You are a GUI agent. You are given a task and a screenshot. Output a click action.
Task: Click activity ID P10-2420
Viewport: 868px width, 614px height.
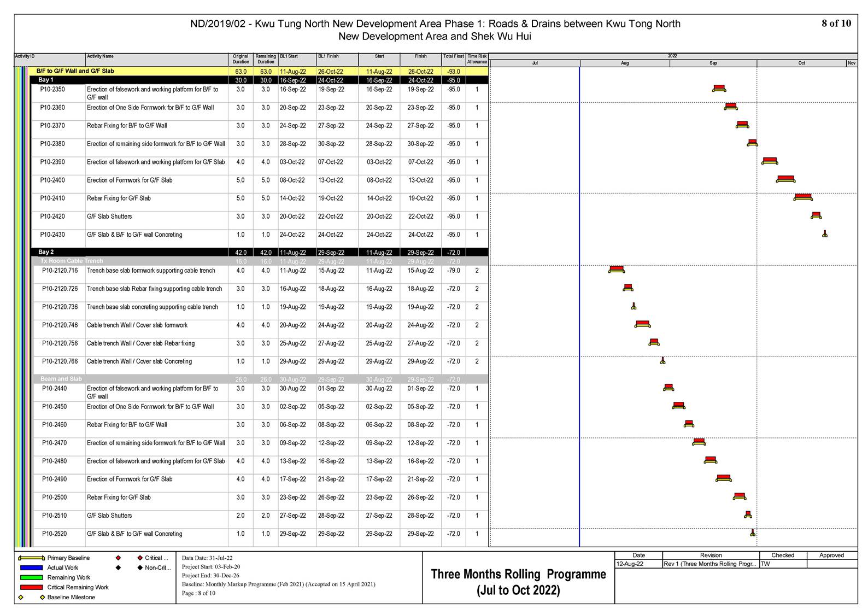[x=52, y=217]
